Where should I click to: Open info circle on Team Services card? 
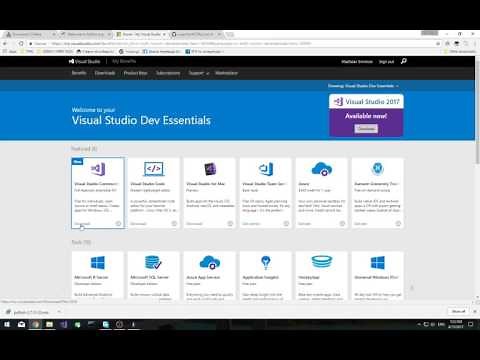(x=286, y=223)
